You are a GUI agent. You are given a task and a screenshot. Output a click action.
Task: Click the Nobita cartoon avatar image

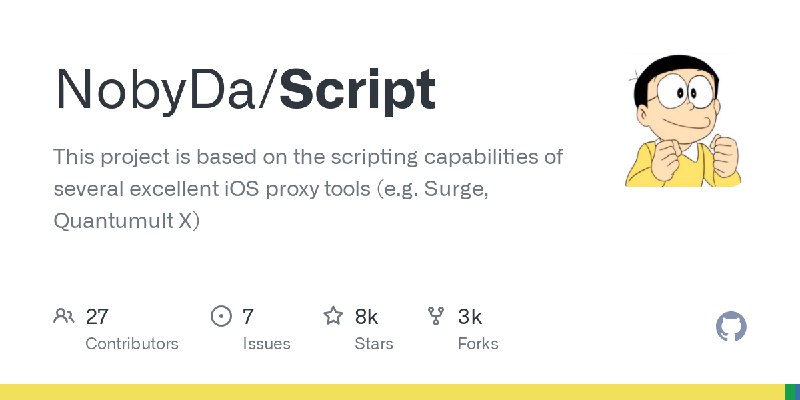pos(683,120)
